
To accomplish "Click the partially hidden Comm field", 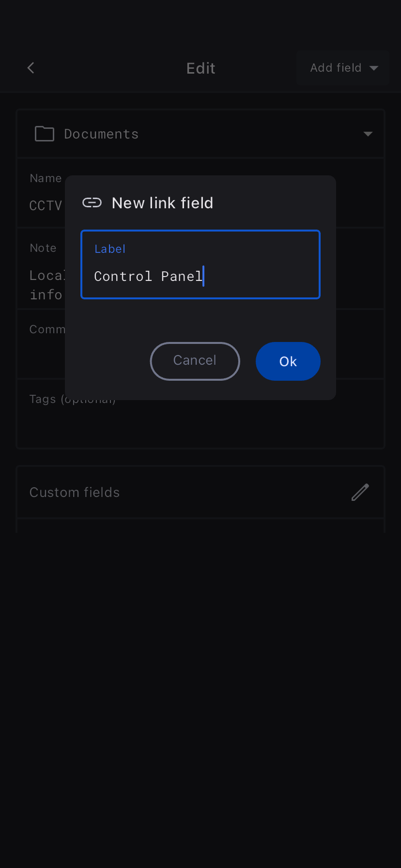I will pyautogui.click(x=46, y=329).
